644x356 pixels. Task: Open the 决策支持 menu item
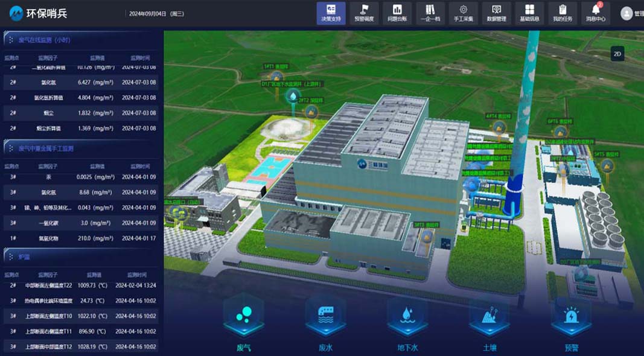331,13
